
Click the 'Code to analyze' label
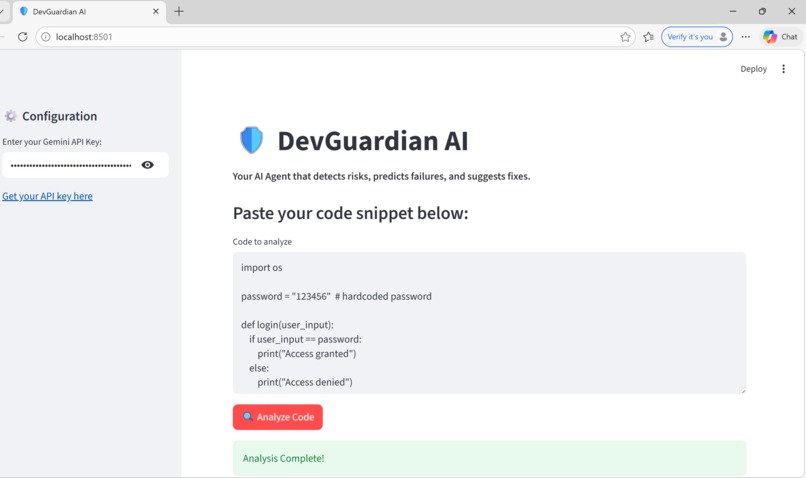click(262, 242)
